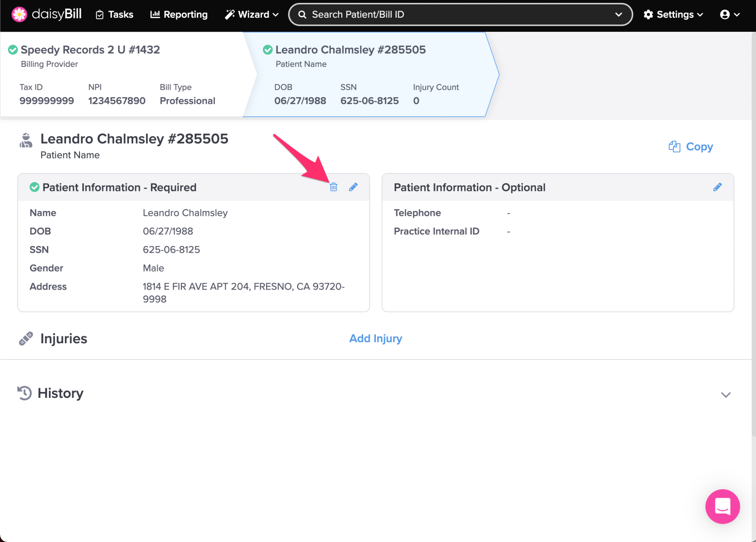This screenshot has height=542, width=756.
Task: Edit required patient information with pencil icon
Action: [x=353, y=187]
